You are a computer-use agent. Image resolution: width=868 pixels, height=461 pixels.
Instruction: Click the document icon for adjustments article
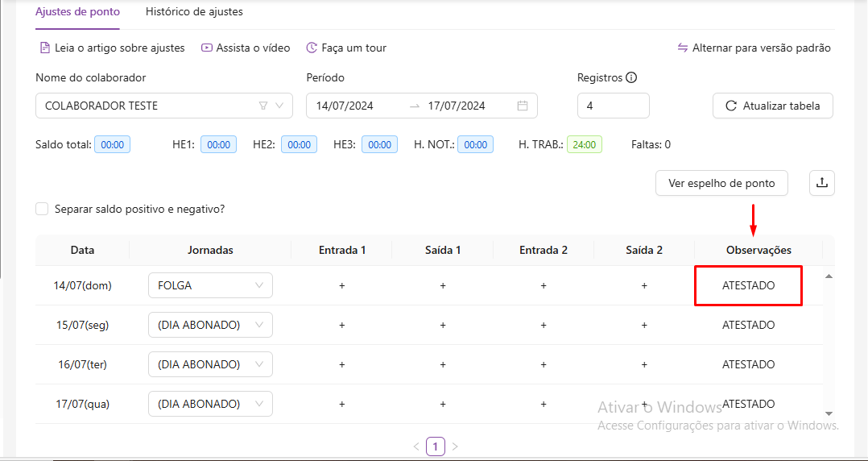pyautogui.click(x=45, y=48)
